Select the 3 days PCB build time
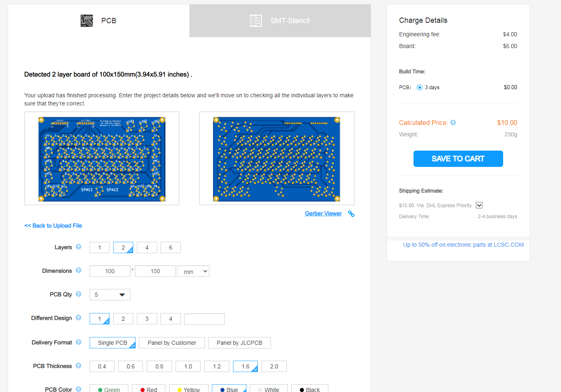Image resolution: width=561 pixels, height=392 pixels. (419, 87)
